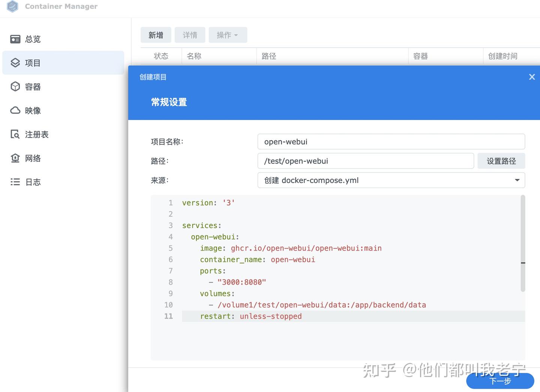Open the 映像 section

pyautogui.click(x=63, y=110)
